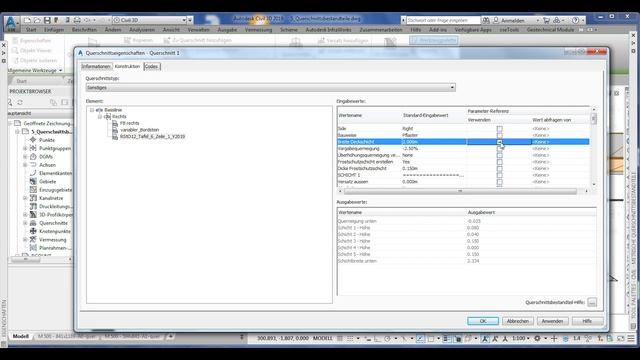Click the New drawing icon in quick access toolbar

[27, 20]
